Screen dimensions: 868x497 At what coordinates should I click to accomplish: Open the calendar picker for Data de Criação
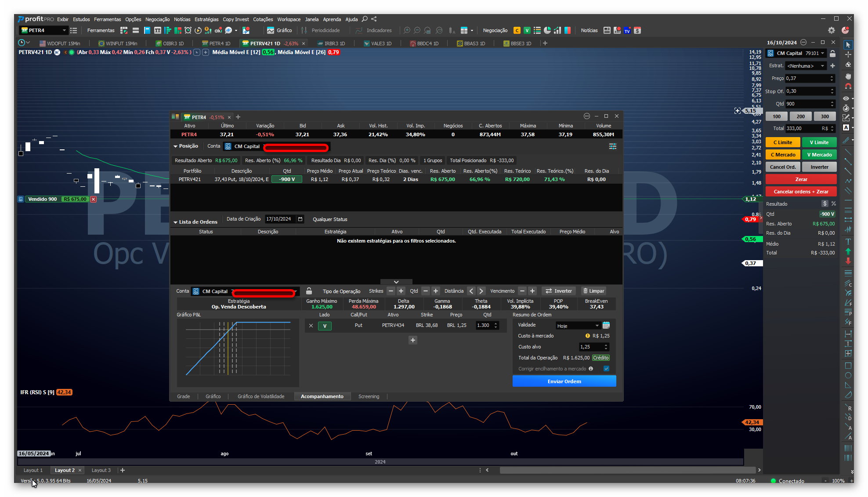[300, 219]
